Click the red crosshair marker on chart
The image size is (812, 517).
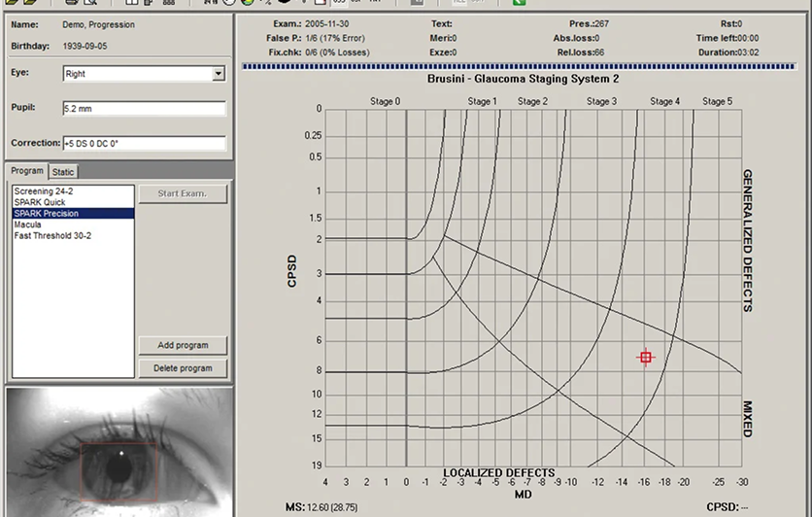tap(645, 358)
